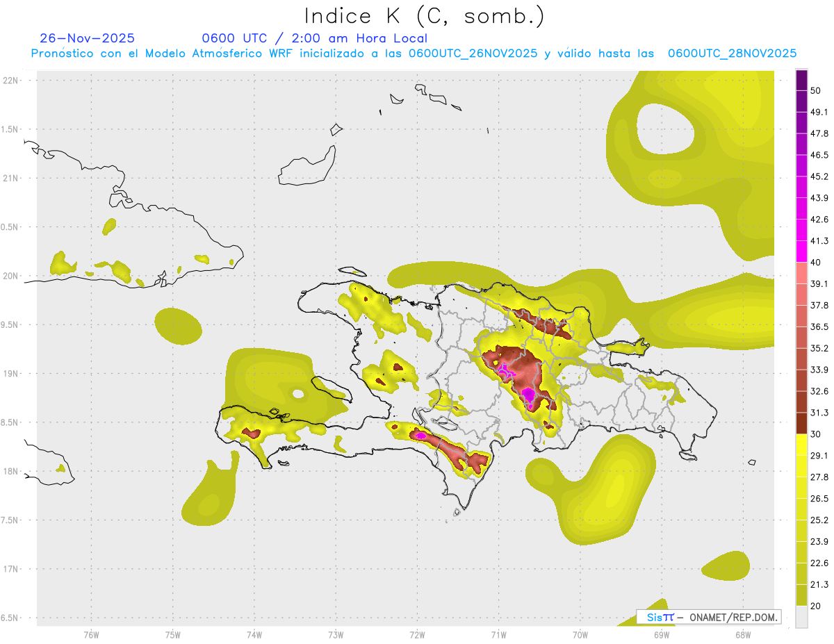Pick the darkest purple swatch above 50
The width and height of the screenshot is (834, 644).
pyautogui.click(x=801, y=80)
